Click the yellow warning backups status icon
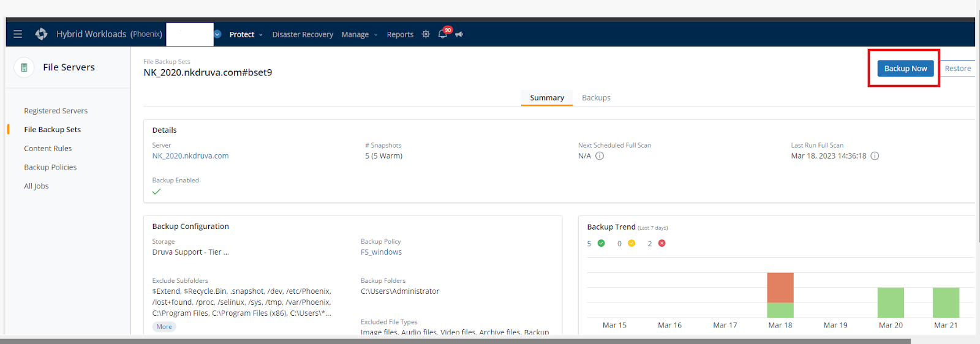The width and height of the screenshot is (980, 344). [631, 244]
